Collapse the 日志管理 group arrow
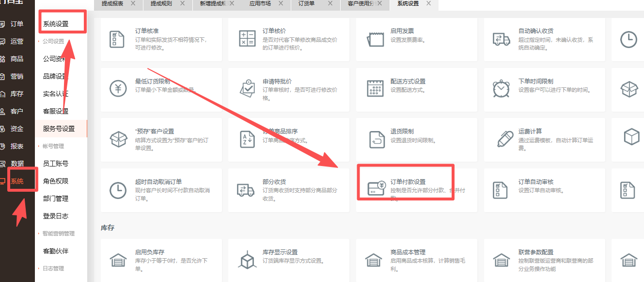This screenshot has width=644, height=282. coord(39,268)
